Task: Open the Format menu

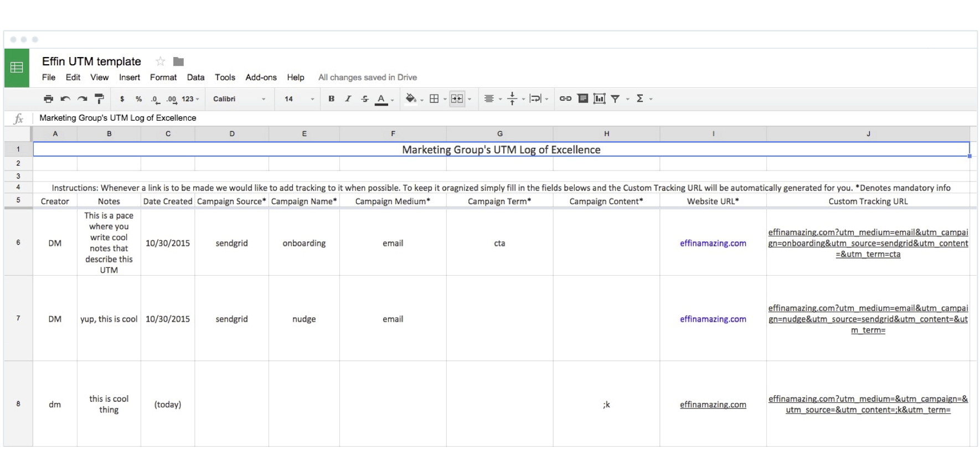Action: pos(163,77)
